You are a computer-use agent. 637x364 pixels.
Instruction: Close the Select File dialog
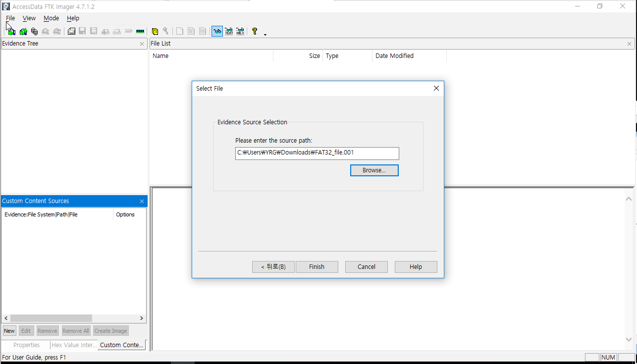[436, 88]
